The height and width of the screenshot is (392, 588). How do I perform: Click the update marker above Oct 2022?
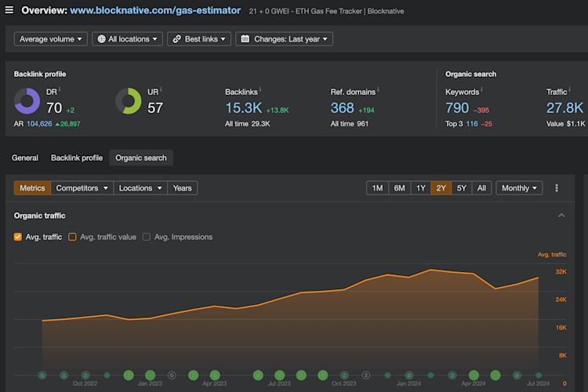tap(85, 375)
